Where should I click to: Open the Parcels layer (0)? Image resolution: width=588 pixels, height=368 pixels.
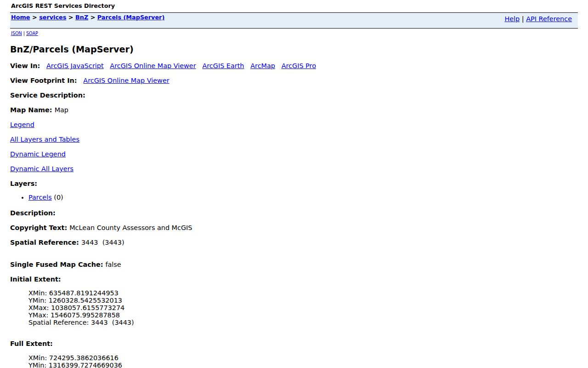coord(40,197)
